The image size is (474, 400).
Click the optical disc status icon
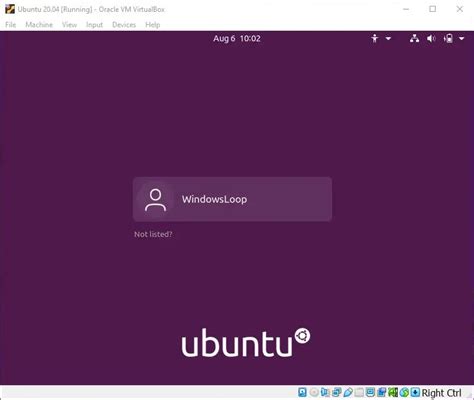314,392
